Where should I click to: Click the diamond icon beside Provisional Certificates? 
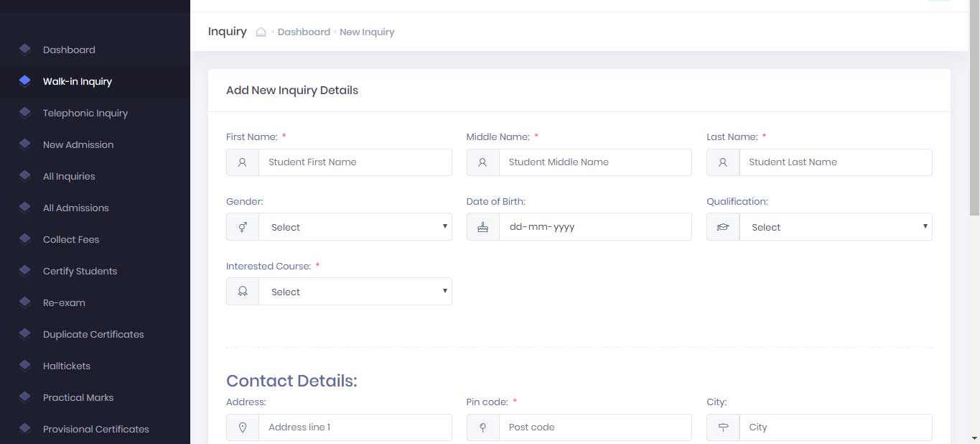[x=25, y=429]
